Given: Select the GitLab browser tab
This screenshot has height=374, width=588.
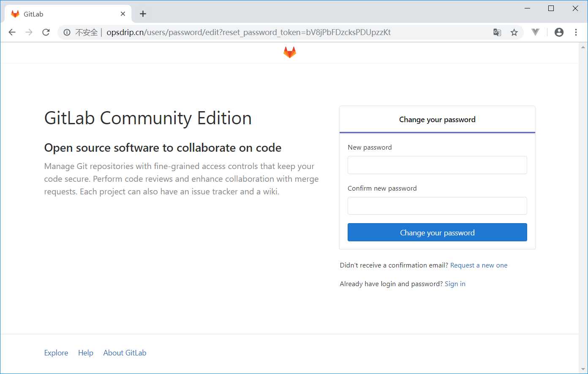Looking at the screenshot, I should point(68,14).
